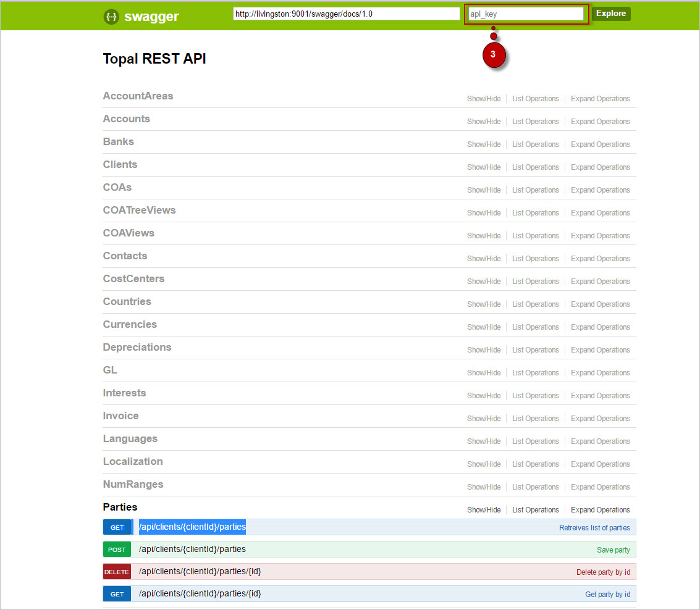
Task: Expand Operations for Accounts
Action: [600, 122]
